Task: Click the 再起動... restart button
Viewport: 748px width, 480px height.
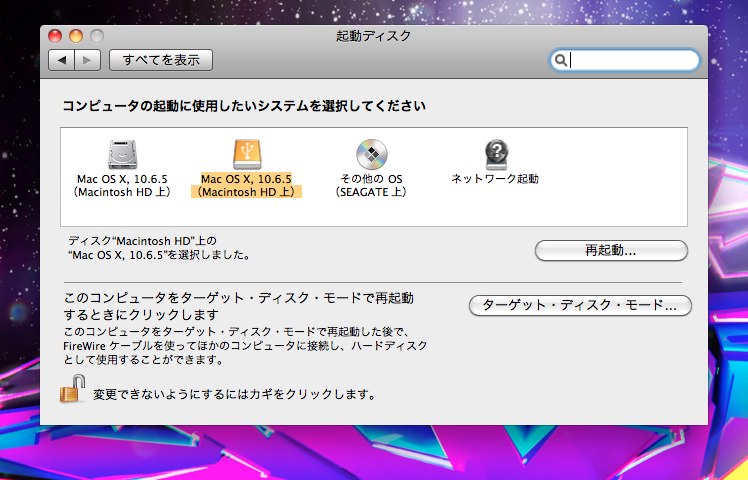Action: click(x=611, y=250)
